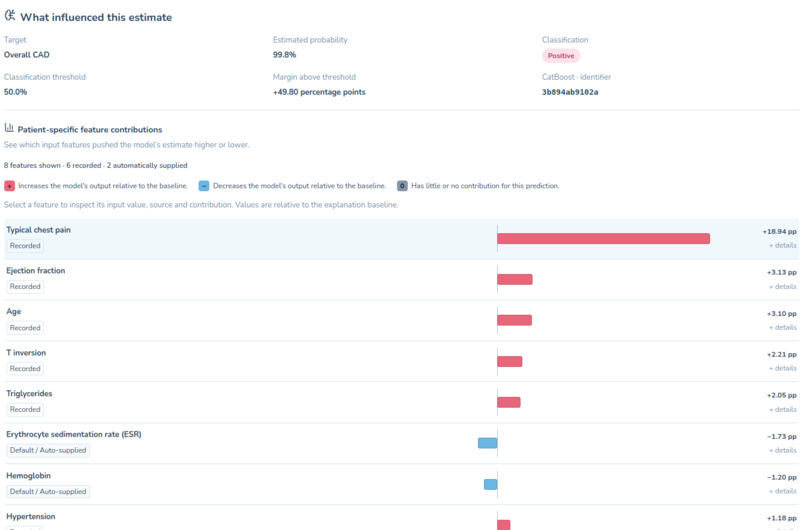Click the Default / Auto-supplied tag under Hemoglobin
This screenshot has width=806, height=530.
pos(48,491)
